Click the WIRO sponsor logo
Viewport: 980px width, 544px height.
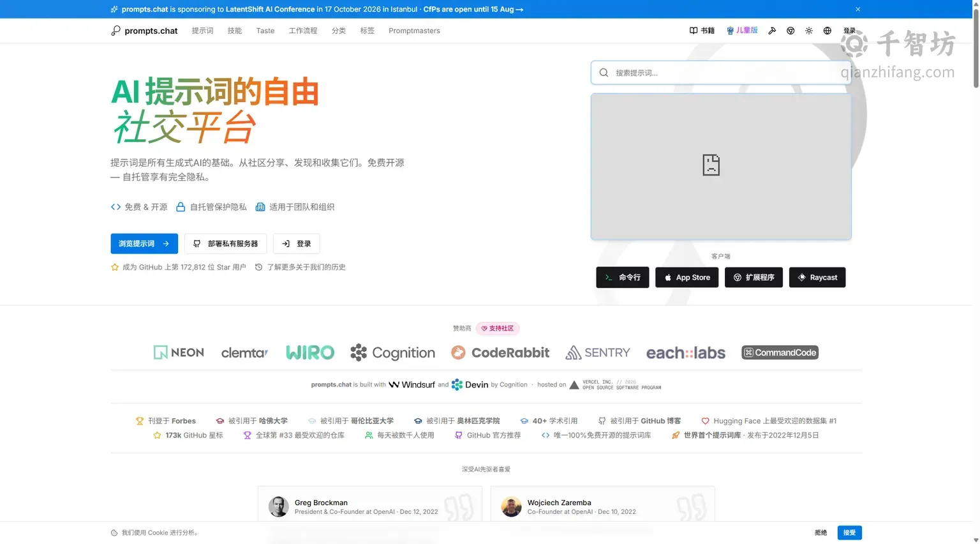310,352
